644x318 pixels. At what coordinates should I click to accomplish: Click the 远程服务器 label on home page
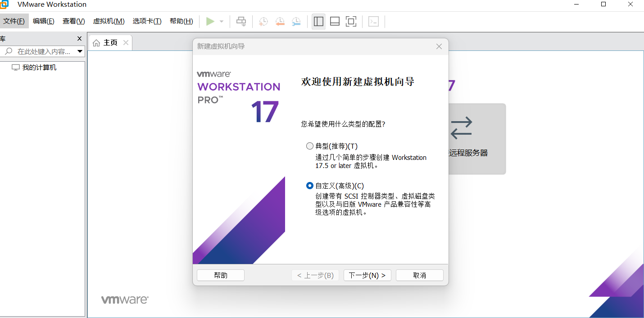468,153
